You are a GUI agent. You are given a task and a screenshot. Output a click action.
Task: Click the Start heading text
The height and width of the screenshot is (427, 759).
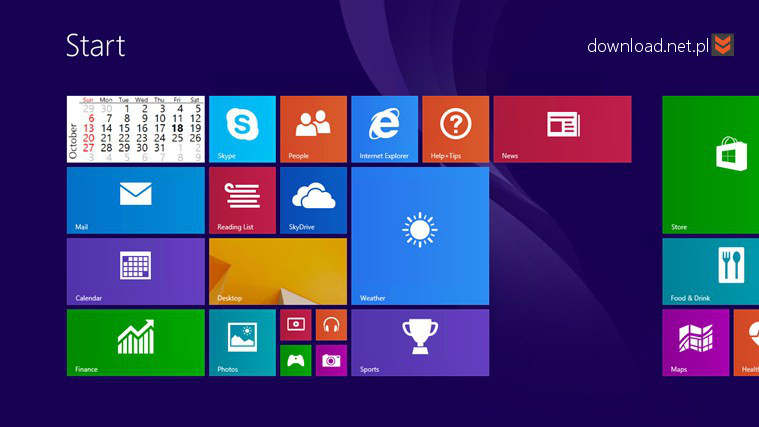pos(95,46)
